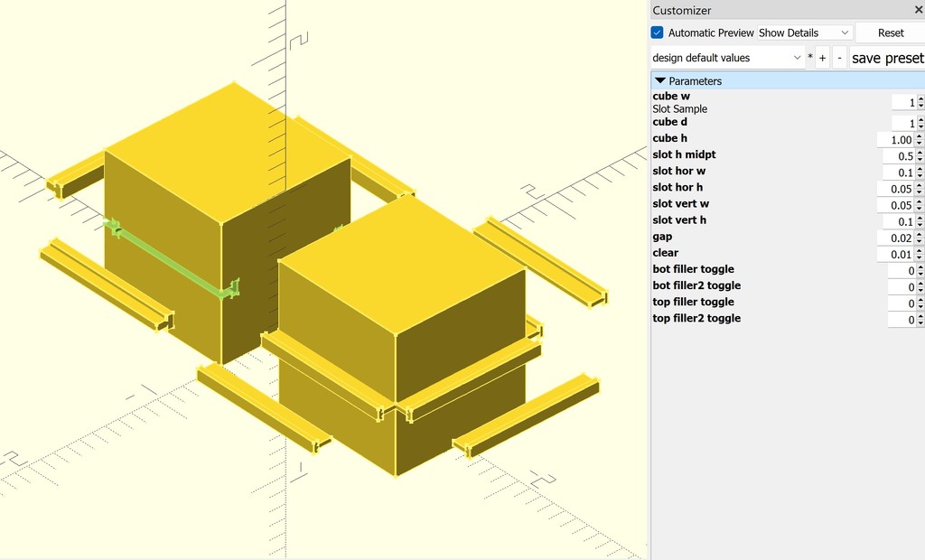Increment the bot filler toggle value
925x560 pixels.
pos(920,266)
